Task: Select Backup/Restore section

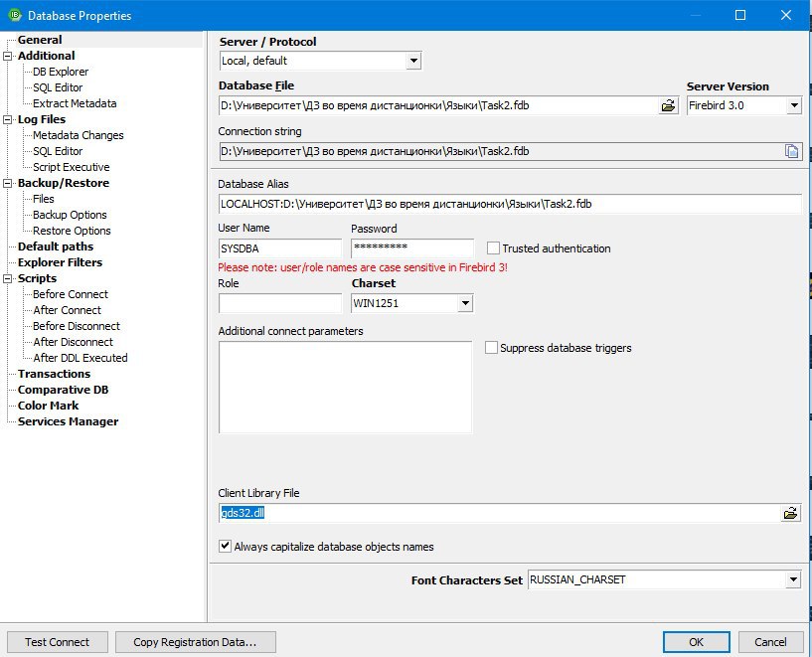Action: [64, 183]
